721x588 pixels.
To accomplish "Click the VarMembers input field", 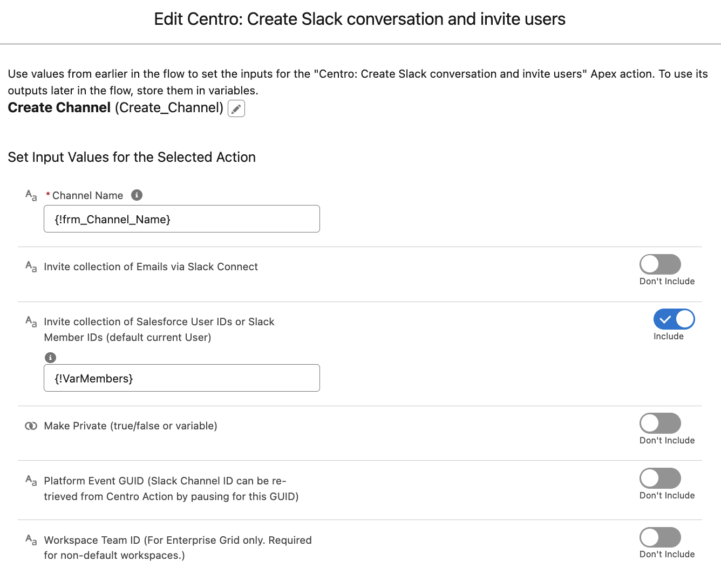I will click(182, 378).
